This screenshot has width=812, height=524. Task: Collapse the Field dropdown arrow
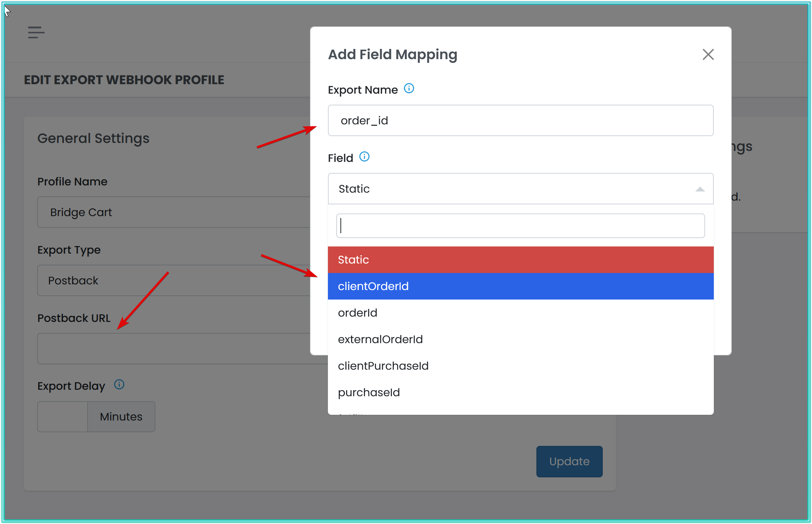click(x=700, y=189)
